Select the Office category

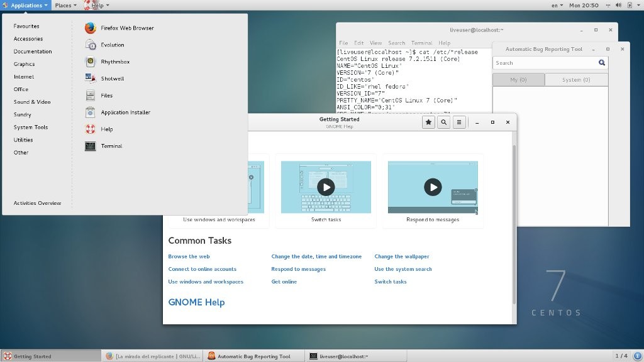[x=21, y=89]
